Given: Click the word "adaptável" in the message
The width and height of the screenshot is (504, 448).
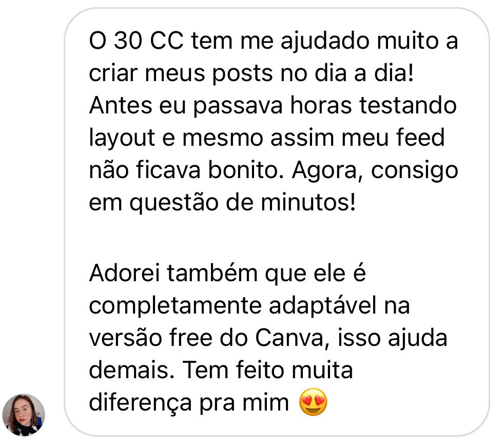Looking at the screenshot, I should coord(322,306).
